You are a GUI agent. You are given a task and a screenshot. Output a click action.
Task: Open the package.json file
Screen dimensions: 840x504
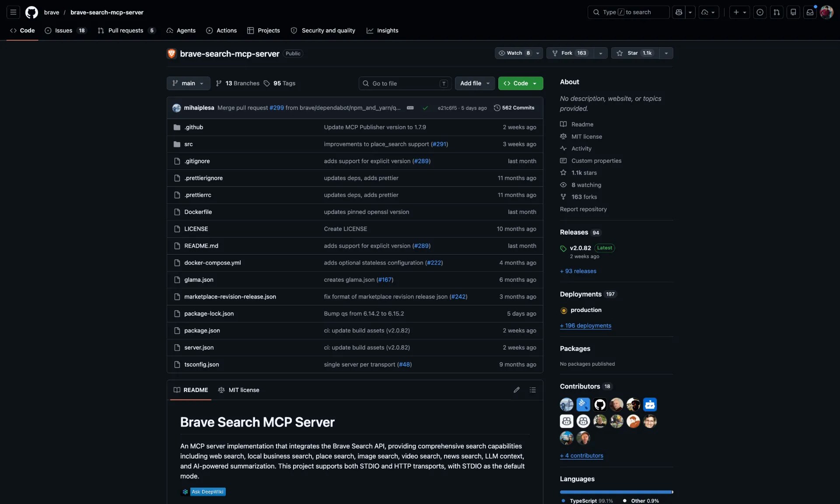pos(202,331)
